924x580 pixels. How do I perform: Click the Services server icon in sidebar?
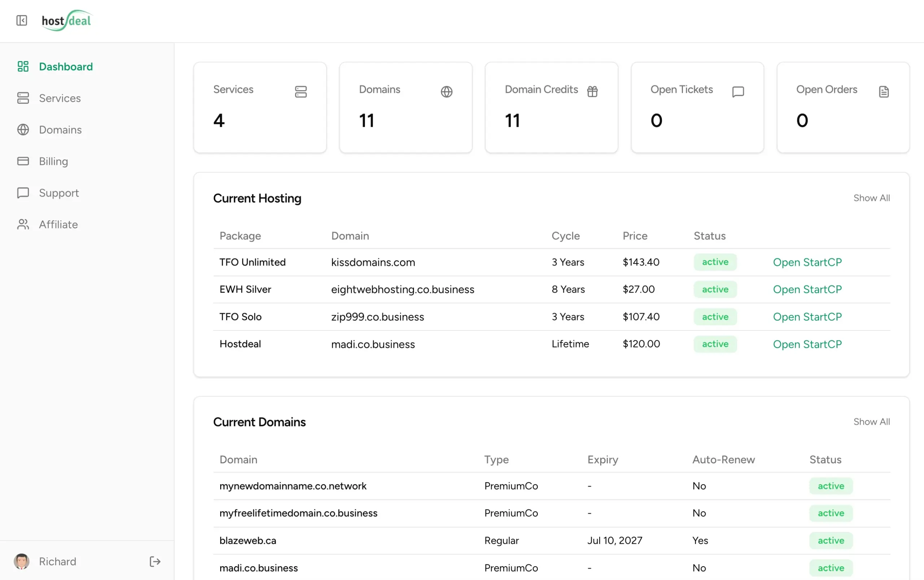point(23,98)
